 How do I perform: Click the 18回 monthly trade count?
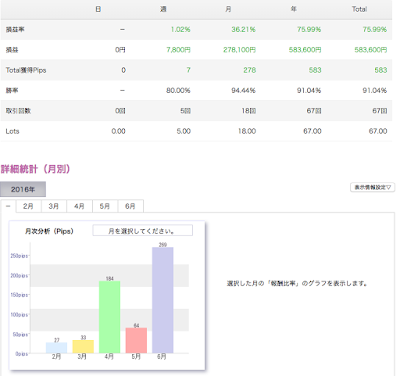tap(249, 111)
